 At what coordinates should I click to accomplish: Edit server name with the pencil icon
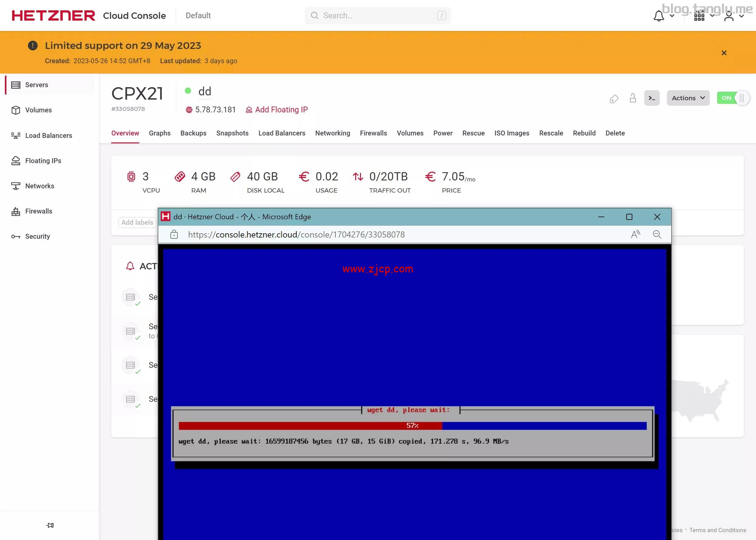(x=614, y=99)
